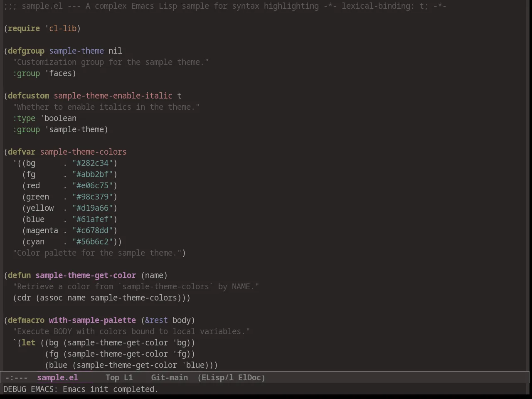Screen dimensions: 532x399
Task: Click sample-theme-enable-italic variable name
Action: pyautogui.click(x=113, y=96)
